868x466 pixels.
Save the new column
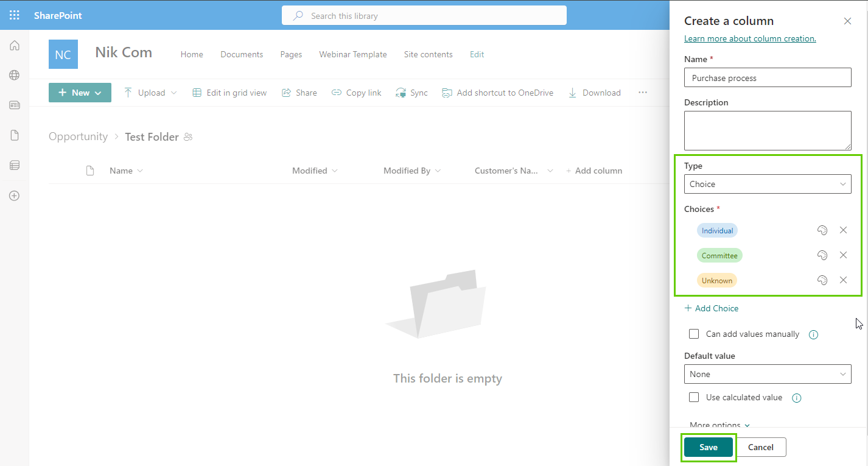[708, 447]
